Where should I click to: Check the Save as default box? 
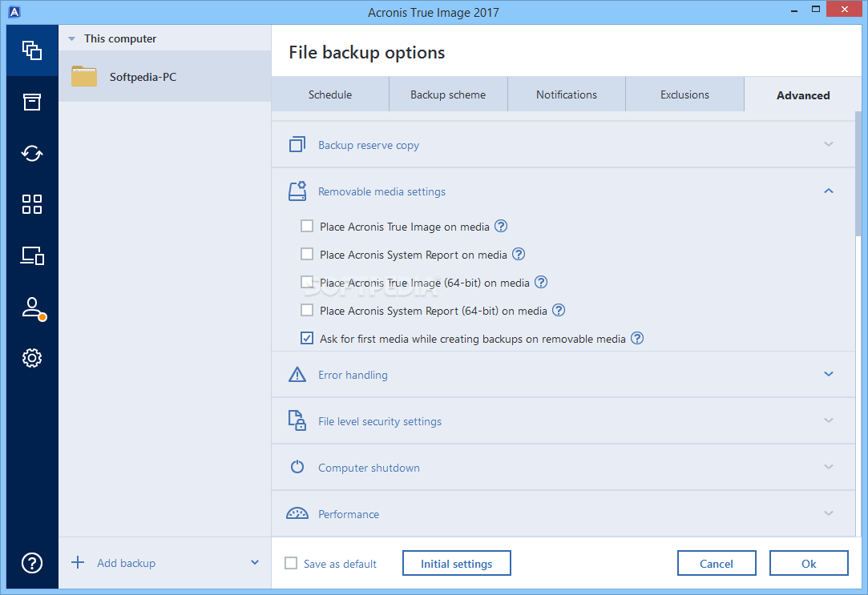(x=291, y=563)
